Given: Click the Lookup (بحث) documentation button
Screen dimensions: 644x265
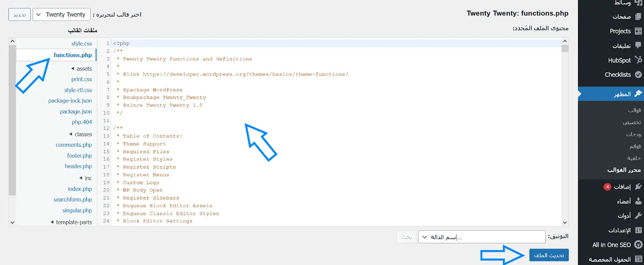Looking at the screenshot, I should (x=407, y=237).
